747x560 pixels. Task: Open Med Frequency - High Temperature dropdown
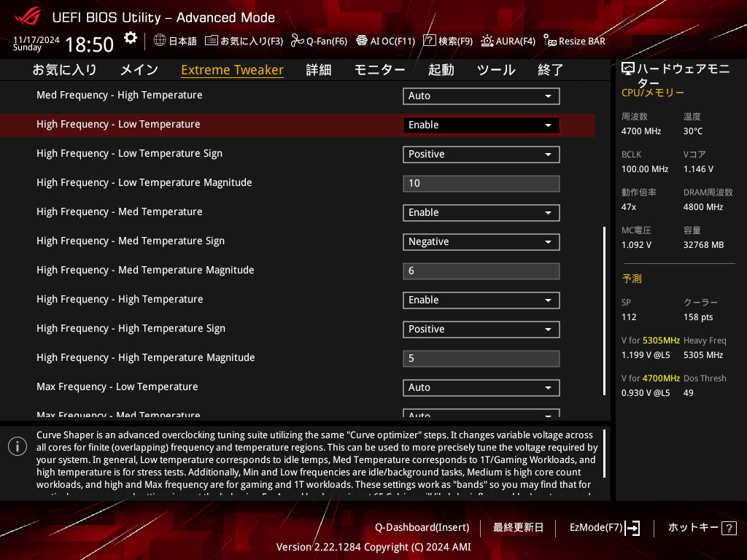click(481, 96)
